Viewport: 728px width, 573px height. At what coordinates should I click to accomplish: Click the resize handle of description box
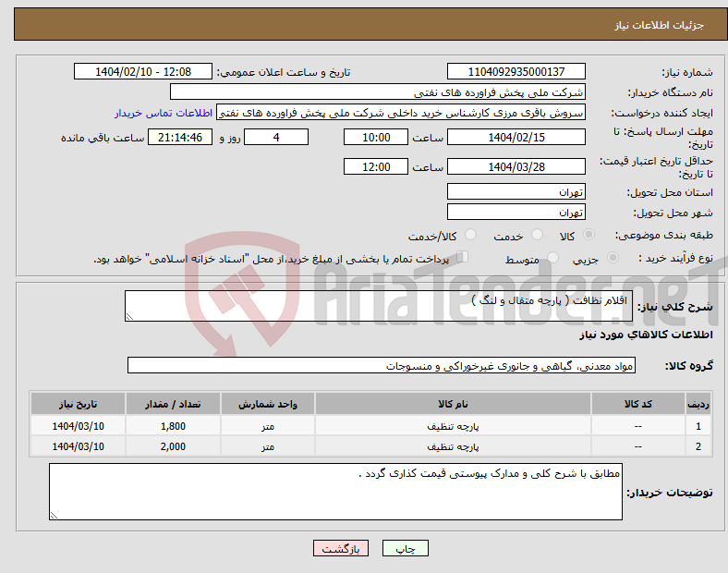point(129,317)
